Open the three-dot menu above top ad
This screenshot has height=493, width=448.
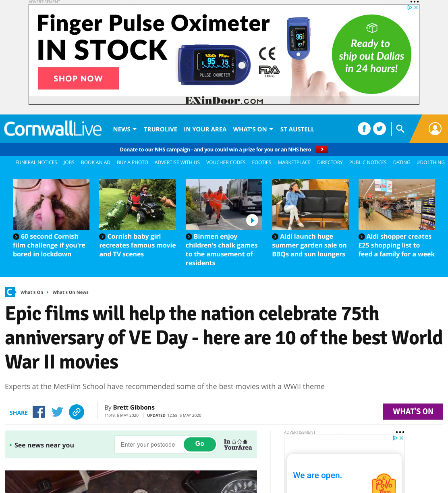(x=415, y=2)
